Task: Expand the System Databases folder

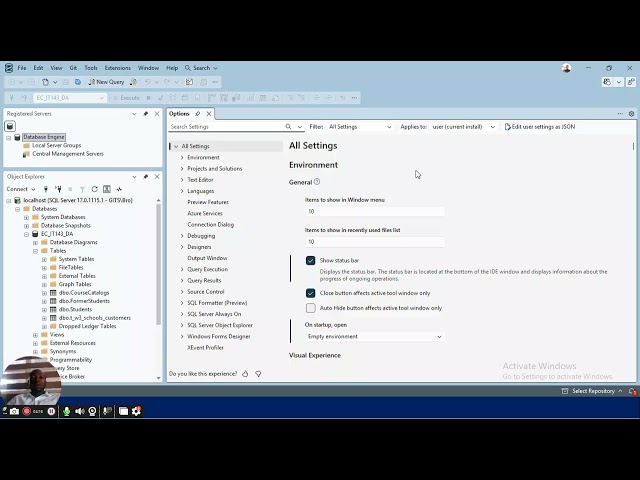Action: point(27,217)
